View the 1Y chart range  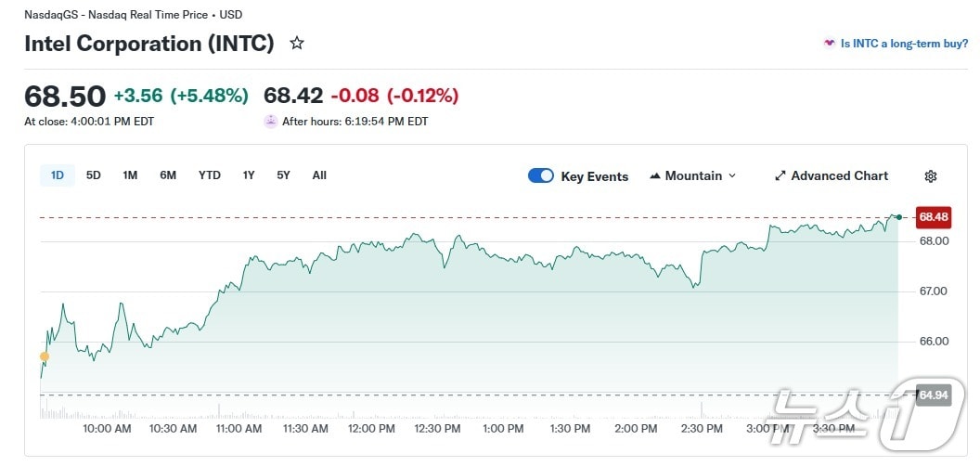(249, 175)
